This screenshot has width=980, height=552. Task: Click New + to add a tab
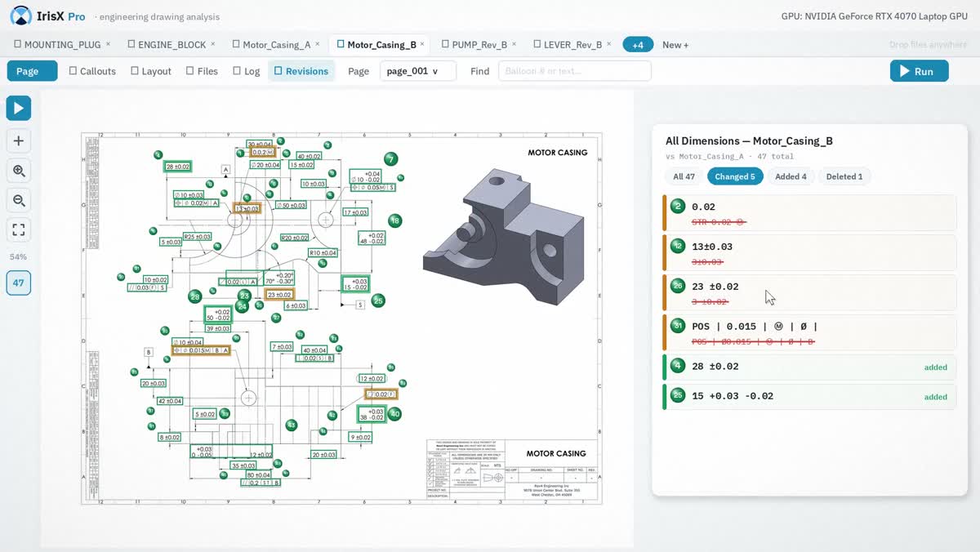tap(675, 45)
